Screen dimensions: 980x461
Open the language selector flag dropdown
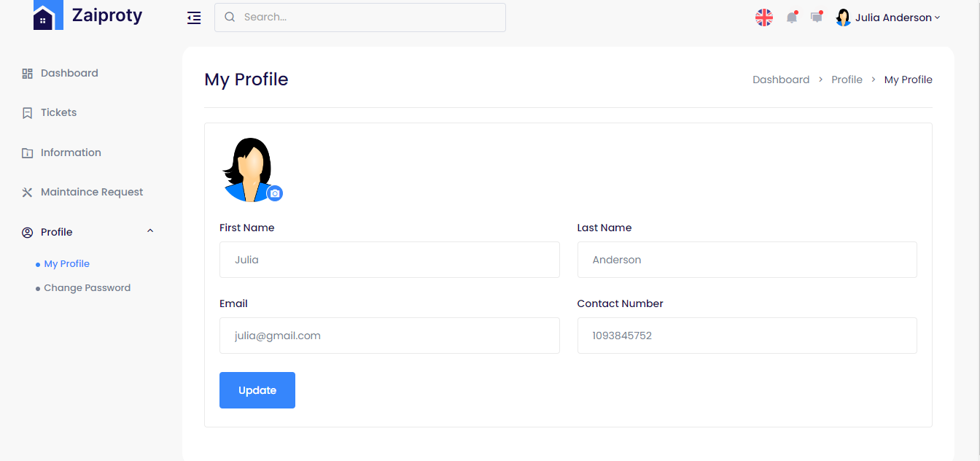coord(763,18)
